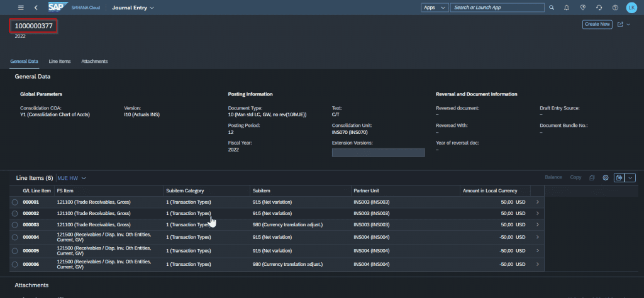This screenshot has height=298, width=644.
Task: Sort by G/L Line Item column header
Action: point(36,191)
